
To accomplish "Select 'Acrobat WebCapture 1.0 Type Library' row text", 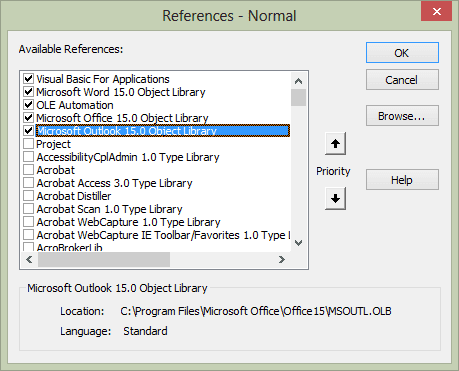I will pos(128,222).
